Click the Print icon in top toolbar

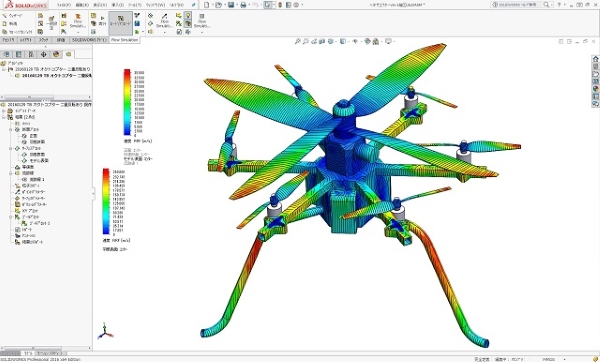coord(243,5)
